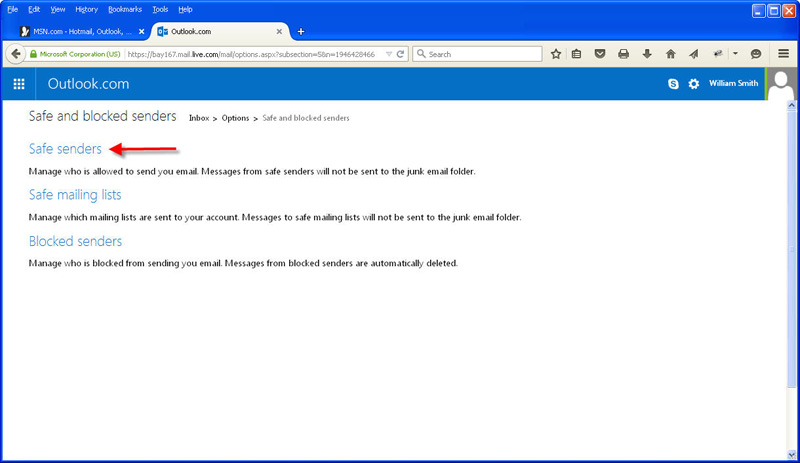
Task: Click the blocked senders description text
Action: click(x=243, y=263)
